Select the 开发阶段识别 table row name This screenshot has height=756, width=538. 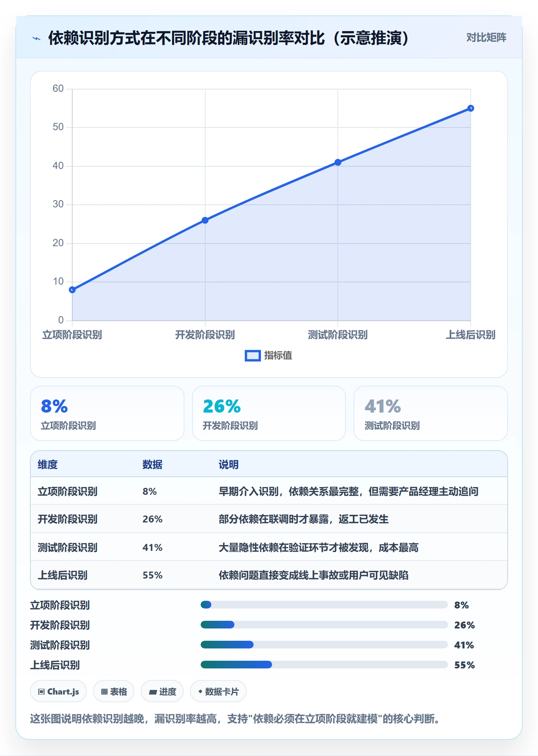(x=68, y=519)
